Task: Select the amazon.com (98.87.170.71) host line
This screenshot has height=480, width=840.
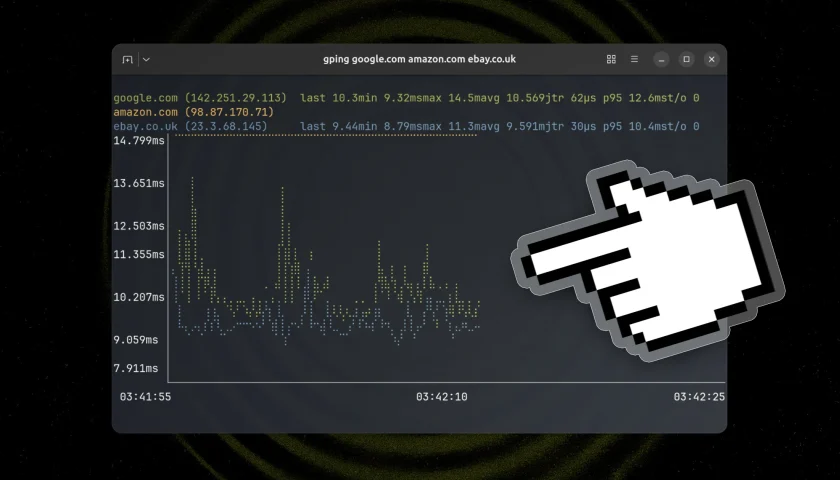Action: tap(193, 112)
